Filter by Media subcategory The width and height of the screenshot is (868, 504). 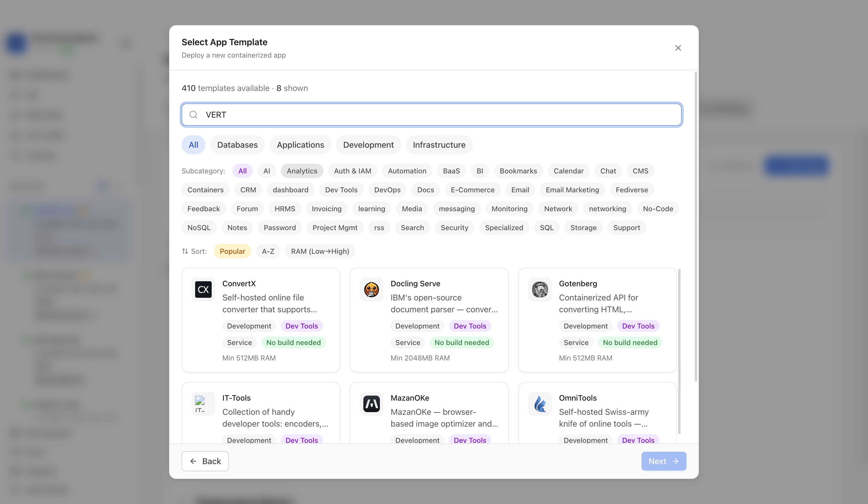pos(412,209)
